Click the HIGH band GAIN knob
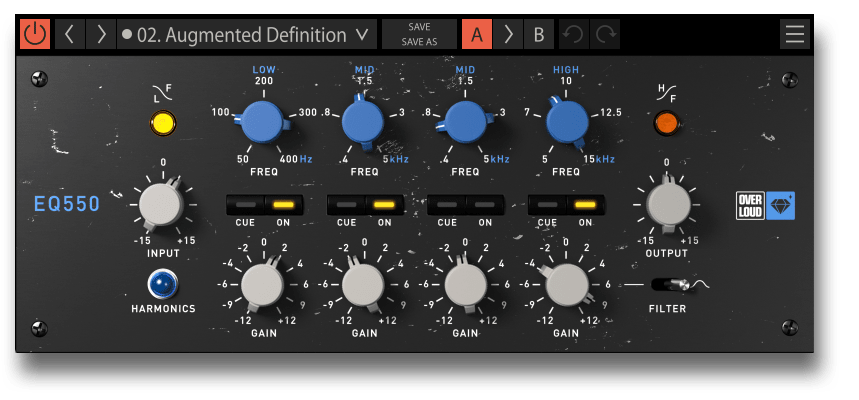 pos(566,285)
